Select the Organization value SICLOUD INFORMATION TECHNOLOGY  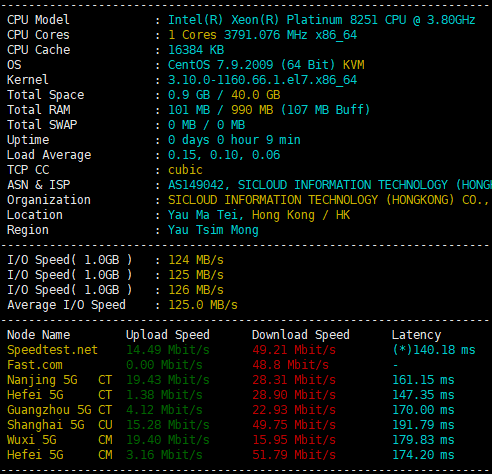[273, 200]
